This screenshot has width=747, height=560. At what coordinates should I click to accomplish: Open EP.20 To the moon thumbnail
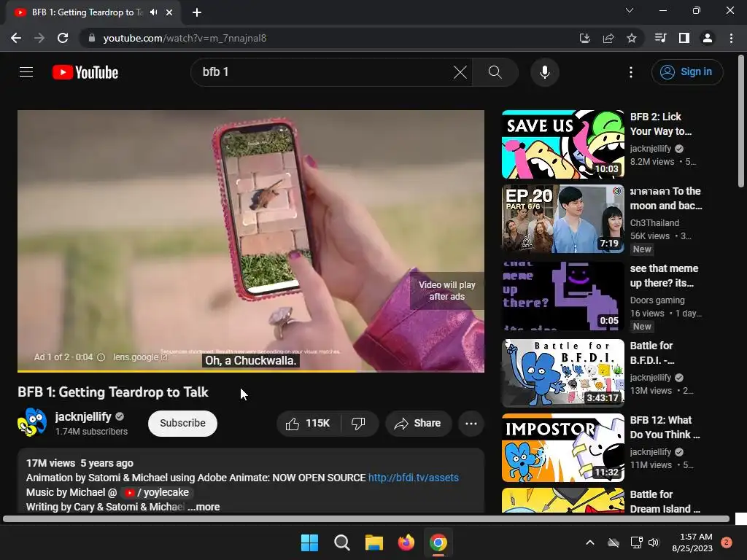562,219
